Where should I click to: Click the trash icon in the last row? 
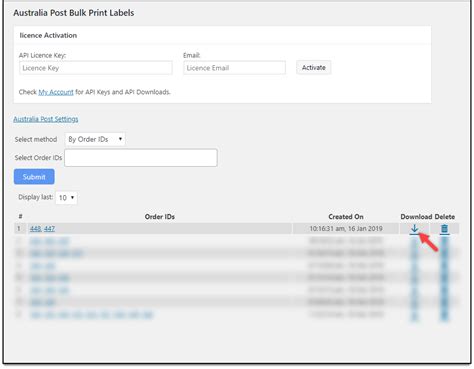pyautogui.click(x=444, y=315)
